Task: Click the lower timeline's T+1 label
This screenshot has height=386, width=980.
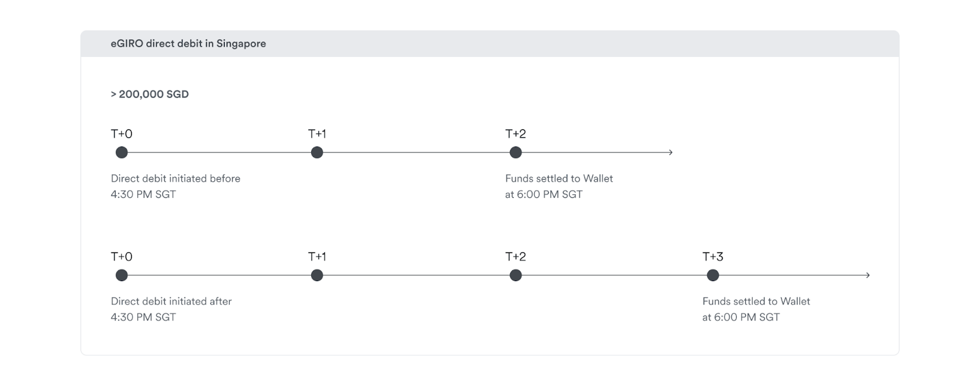Action: tap(317, 257)
